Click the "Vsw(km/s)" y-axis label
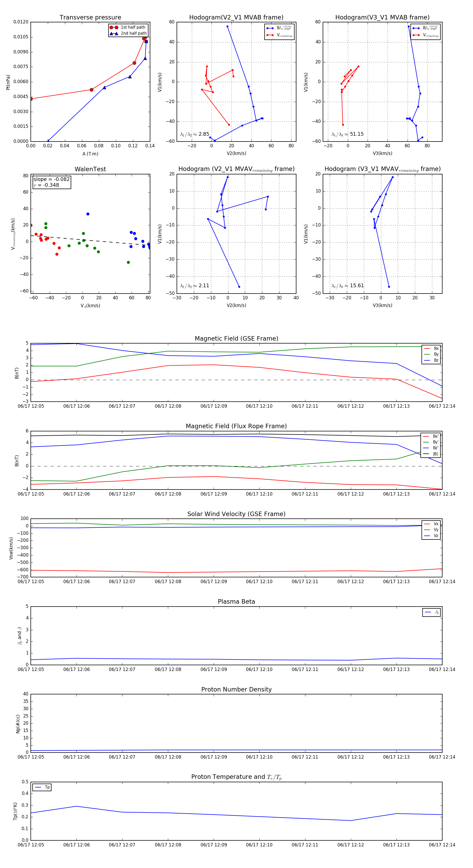Image resolution: width=473 pixels, height=868 pixels. click(11, 548)
